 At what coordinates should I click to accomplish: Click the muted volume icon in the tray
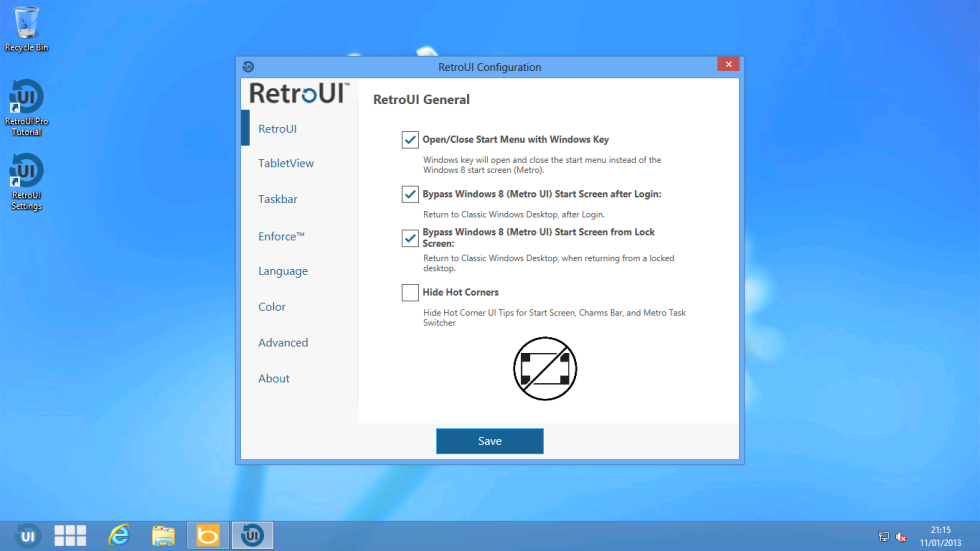[901, 537]
